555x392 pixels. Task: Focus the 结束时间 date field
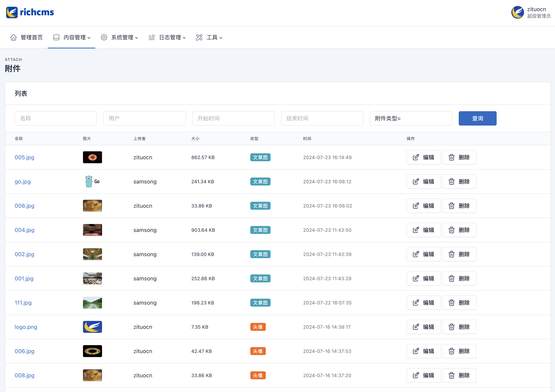point(322,119)
